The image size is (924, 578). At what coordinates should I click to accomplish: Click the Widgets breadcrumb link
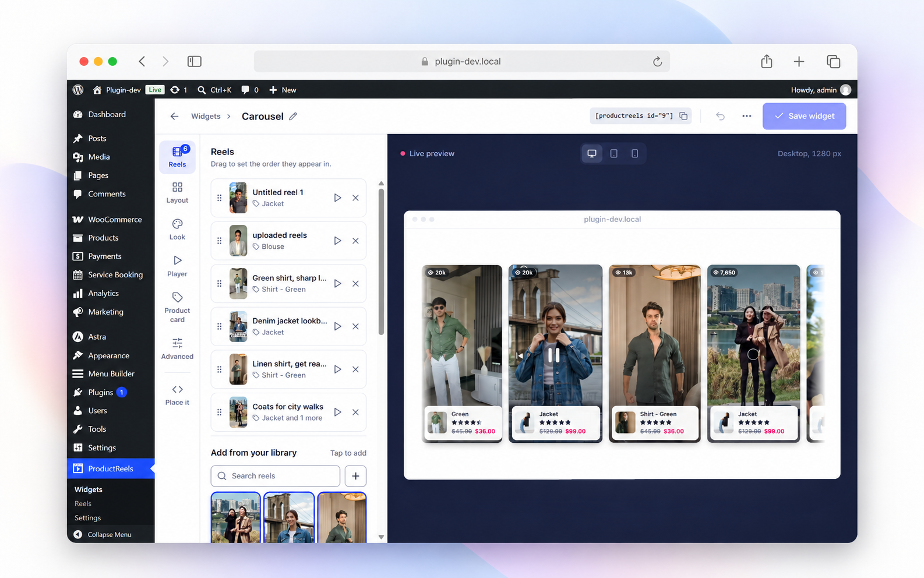click(206, 117)
